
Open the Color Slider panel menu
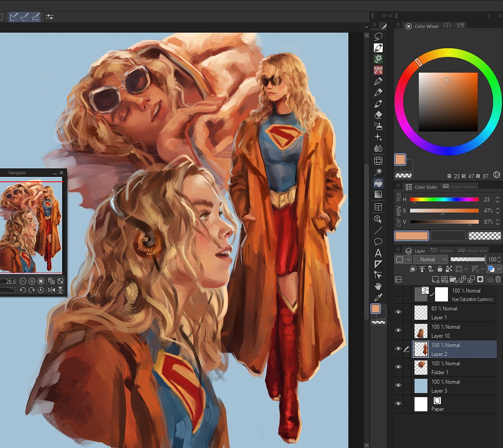click(x=398, y=186)
